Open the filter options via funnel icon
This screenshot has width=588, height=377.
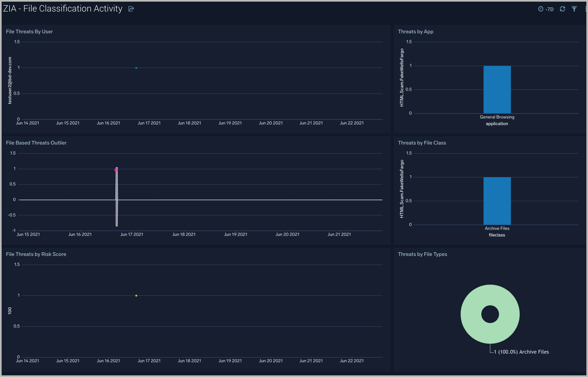click(574, 9)
